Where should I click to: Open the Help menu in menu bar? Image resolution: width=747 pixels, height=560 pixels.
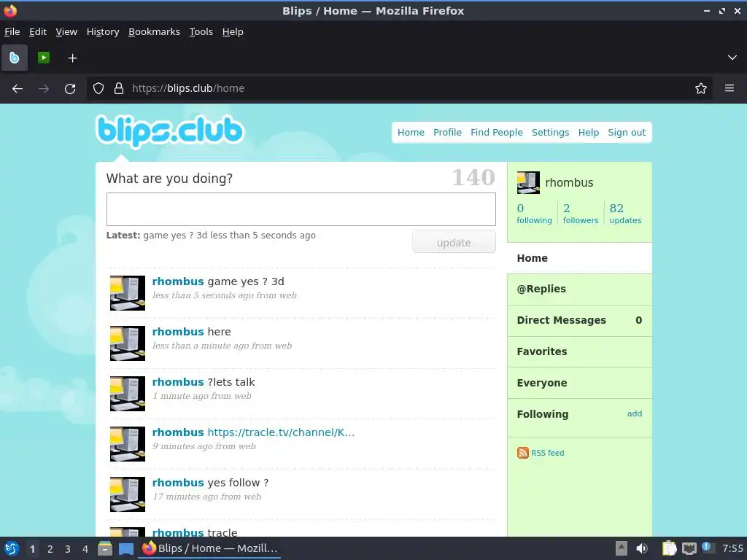click(233, 32)
